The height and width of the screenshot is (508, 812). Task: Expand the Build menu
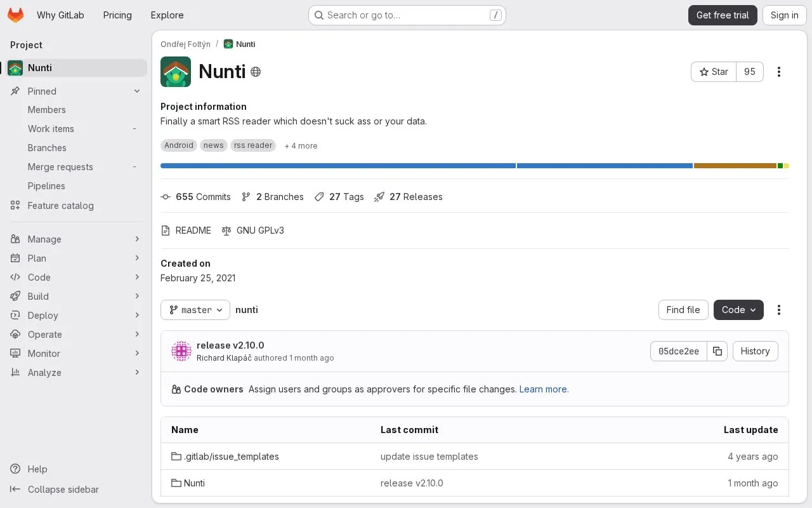pyautogui.click(x=76, y=297)
